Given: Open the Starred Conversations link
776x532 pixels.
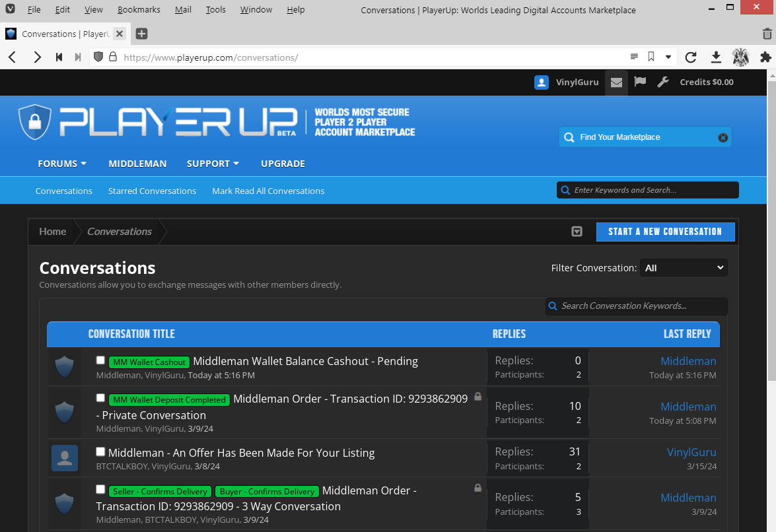Looking at the screenshot, I should (x=152, y=191).
